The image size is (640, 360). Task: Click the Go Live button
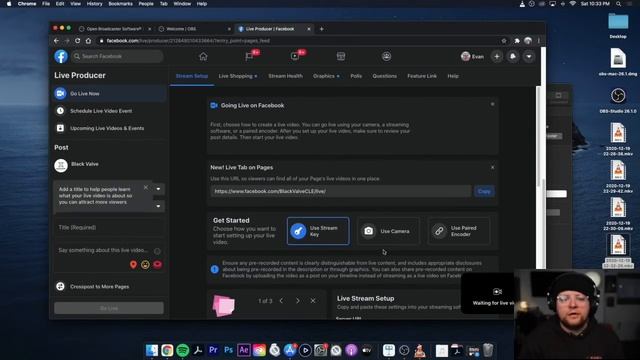[x=109, y=308]
